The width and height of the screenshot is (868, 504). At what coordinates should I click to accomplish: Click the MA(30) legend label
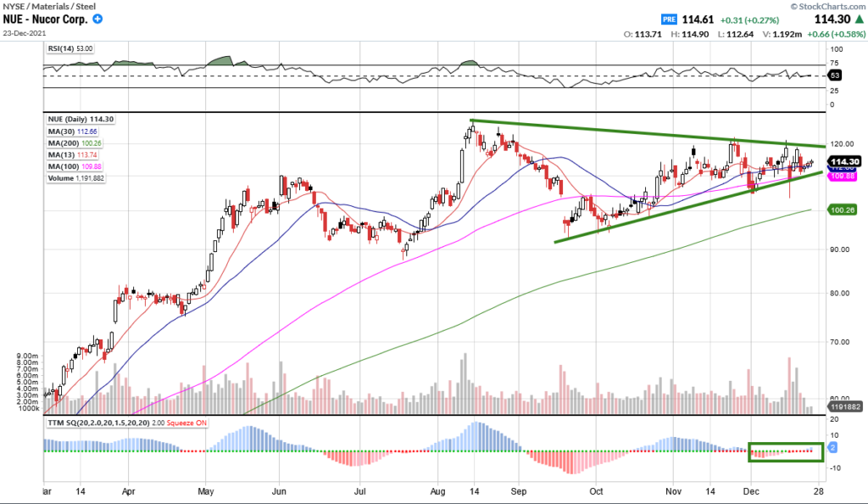tap(74, 132)
